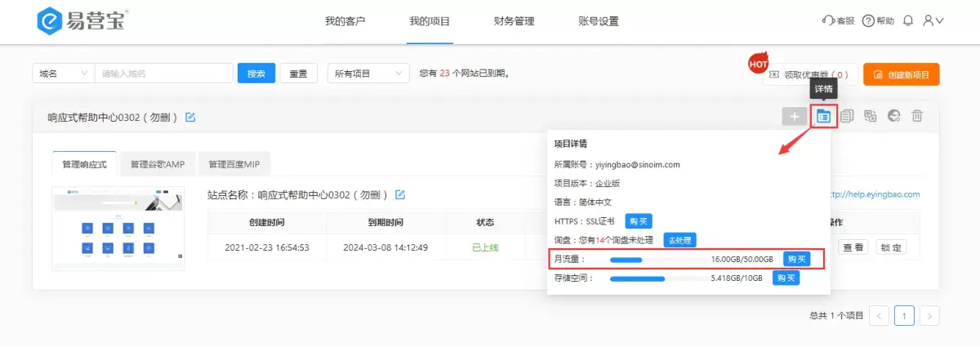Open the project details (详情) icon

[x=824, y=117]
